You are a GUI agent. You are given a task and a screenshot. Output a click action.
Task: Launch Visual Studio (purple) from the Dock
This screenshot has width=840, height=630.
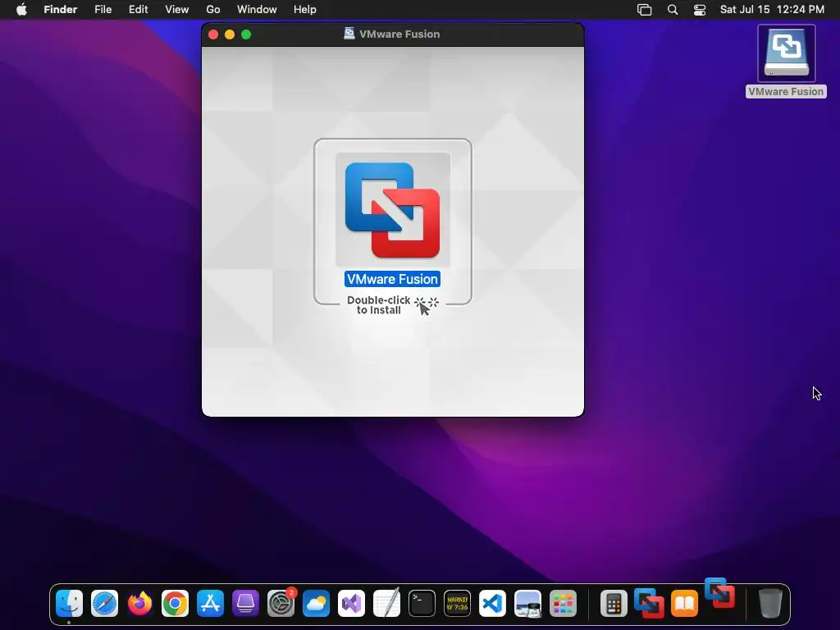pos(351,604)
